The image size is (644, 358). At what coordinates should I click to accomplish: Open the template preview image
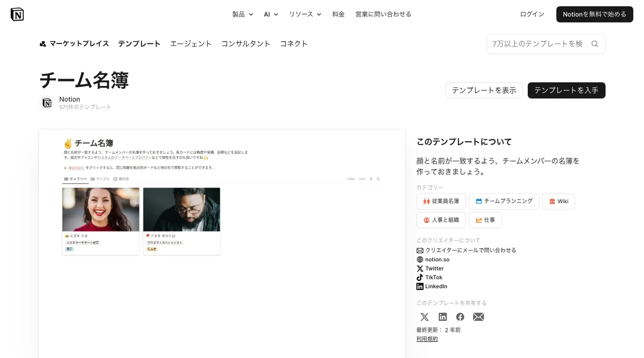[x=222, y=244]
